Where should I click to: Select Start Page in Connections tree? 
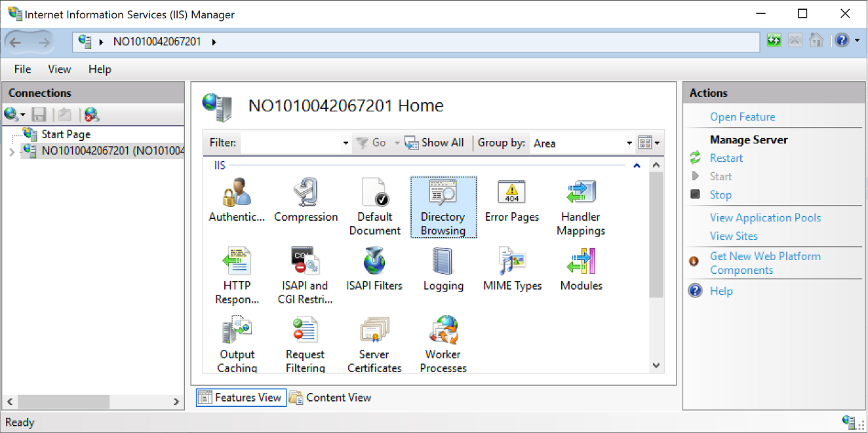click(66, 134)
